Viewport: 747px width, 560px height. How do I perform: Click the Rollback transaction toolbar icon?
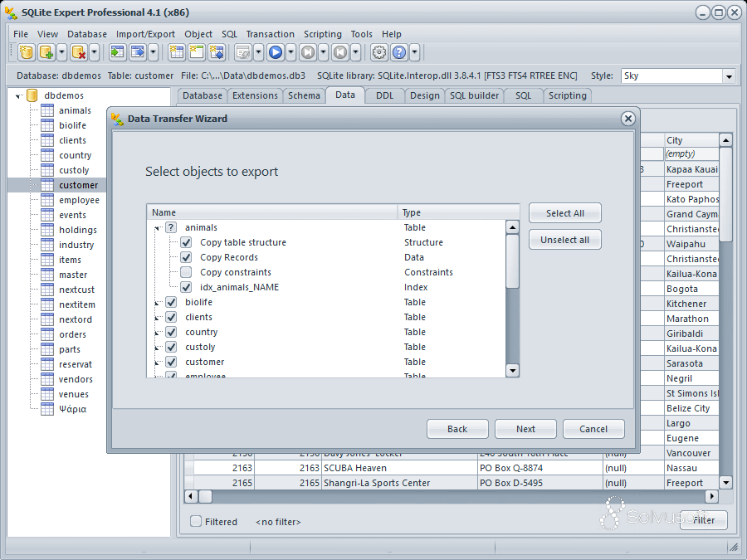pos(340,52)
